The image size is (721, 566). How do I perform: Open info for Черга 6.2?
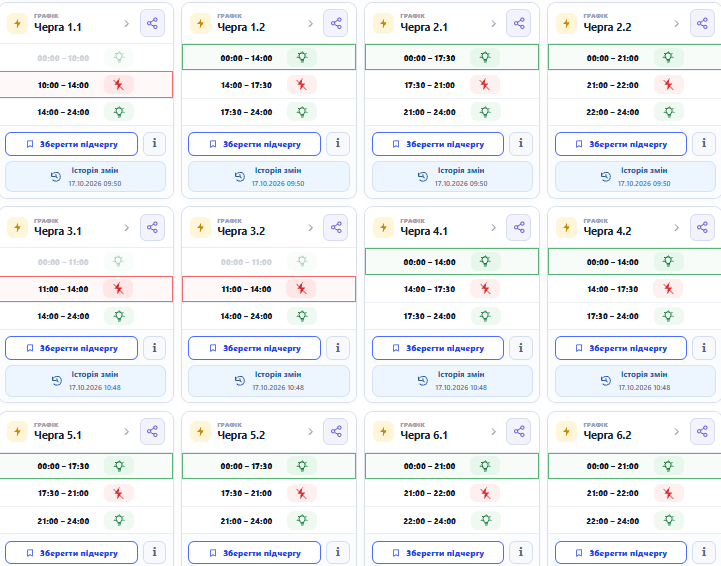pos(704,552)
